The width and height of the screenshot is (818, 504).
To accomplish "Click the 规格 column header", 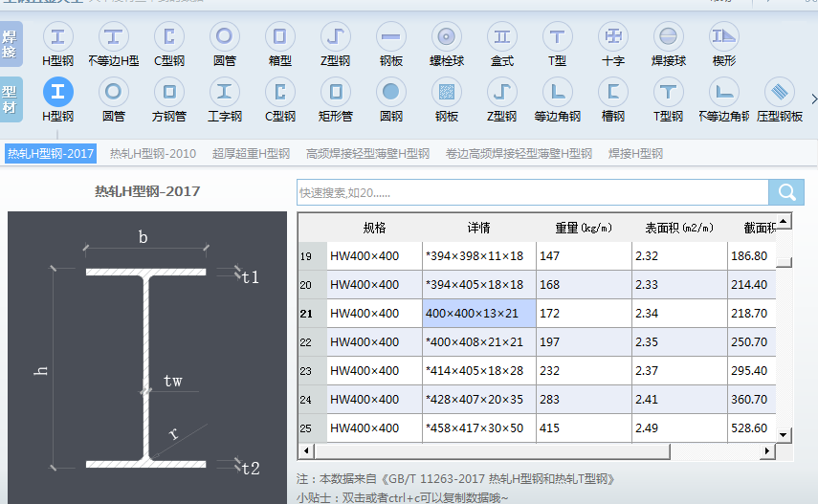I will [375, 228].
